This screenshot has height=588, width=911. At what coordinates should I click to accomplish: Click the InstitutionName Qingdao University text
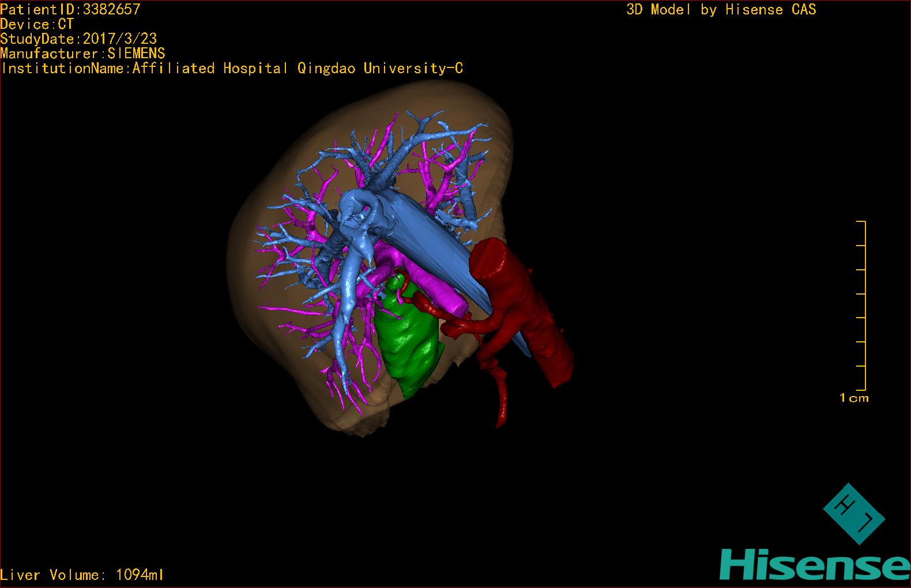232,69
